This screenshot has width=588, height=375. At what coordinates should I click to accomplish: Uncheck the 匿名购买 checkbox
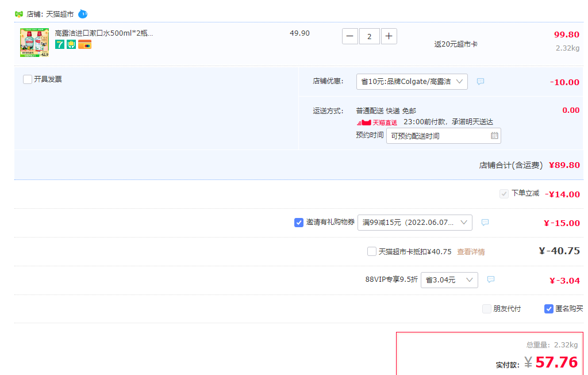548,309
